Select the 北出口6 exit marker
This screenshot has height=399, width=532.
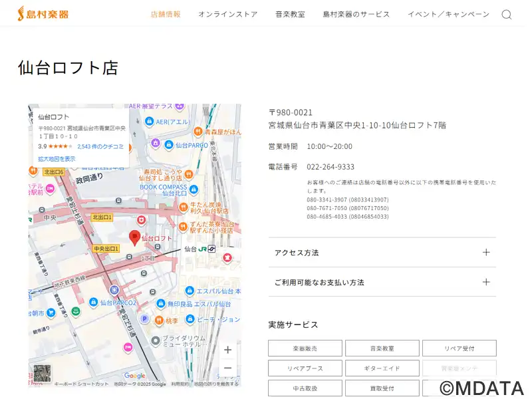[x=54, y=172]
